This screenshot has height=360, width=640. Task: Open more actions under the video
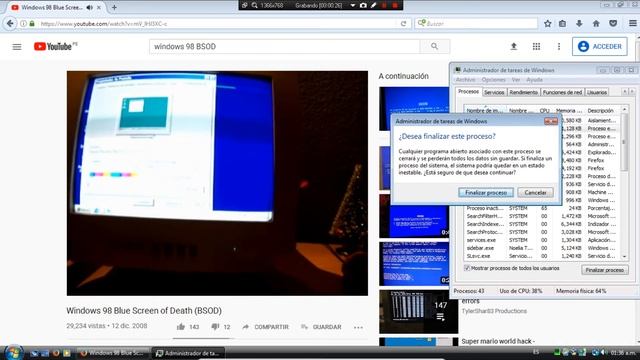tap(358, 327)
